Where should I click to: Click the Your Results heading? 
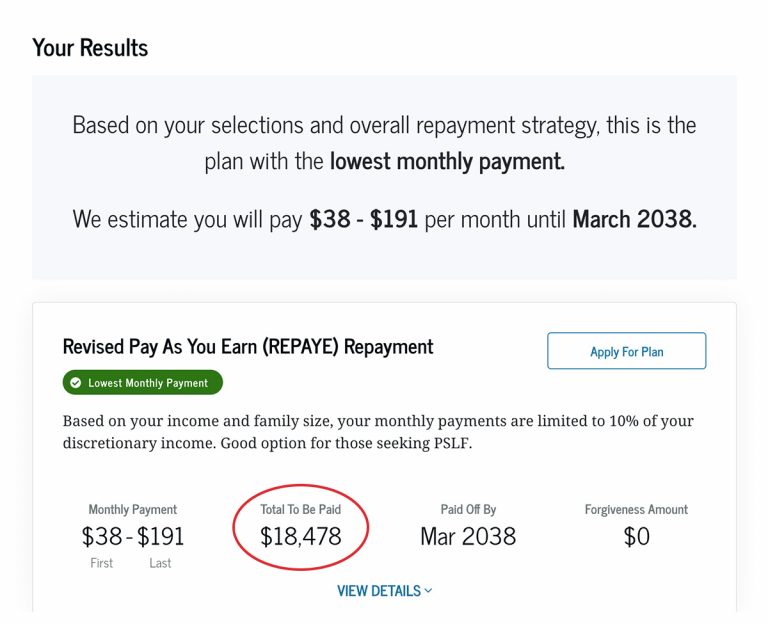click(x=90, y=47)
